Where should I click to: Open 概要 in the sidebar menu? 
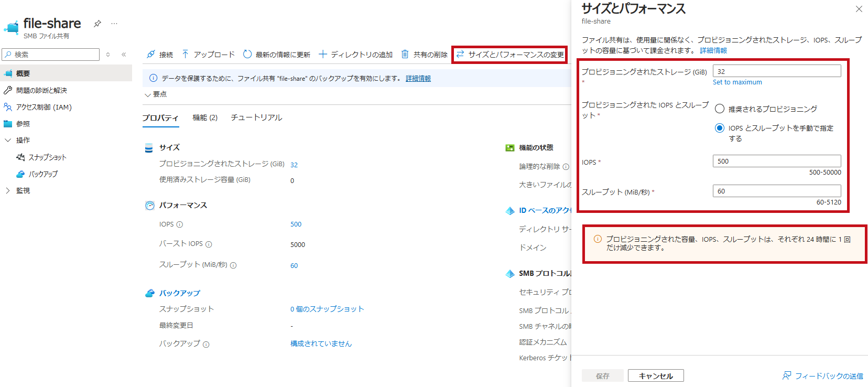tap(66, 73)
